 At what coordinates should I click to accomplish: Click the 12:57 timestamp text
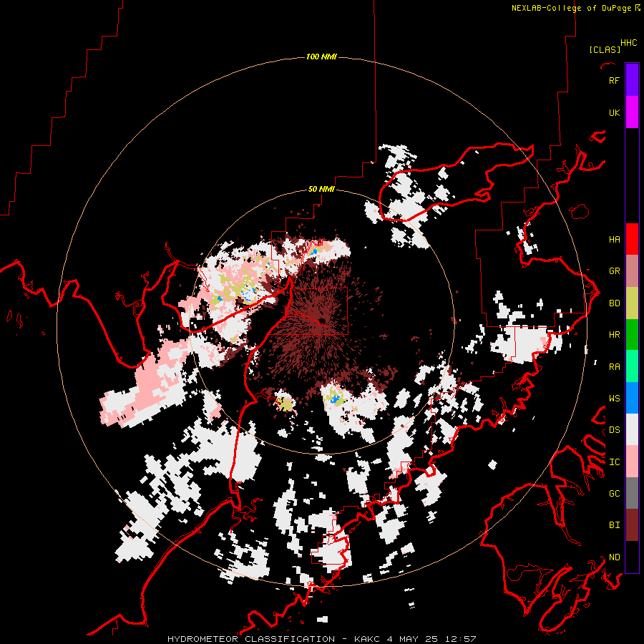point(460,639)
